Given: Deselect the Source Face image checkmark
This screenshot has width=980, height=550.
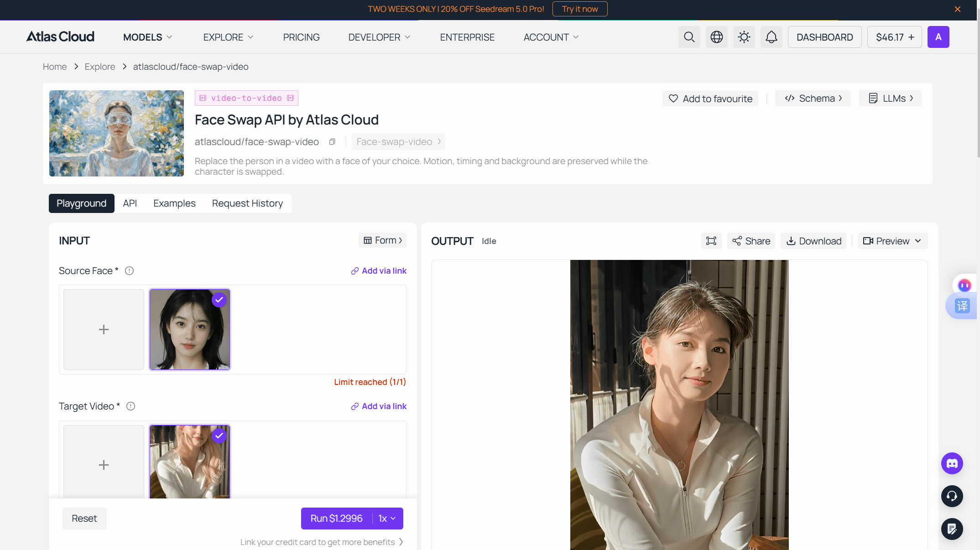Looking at the screenshot, I should (x=219, y=300).
